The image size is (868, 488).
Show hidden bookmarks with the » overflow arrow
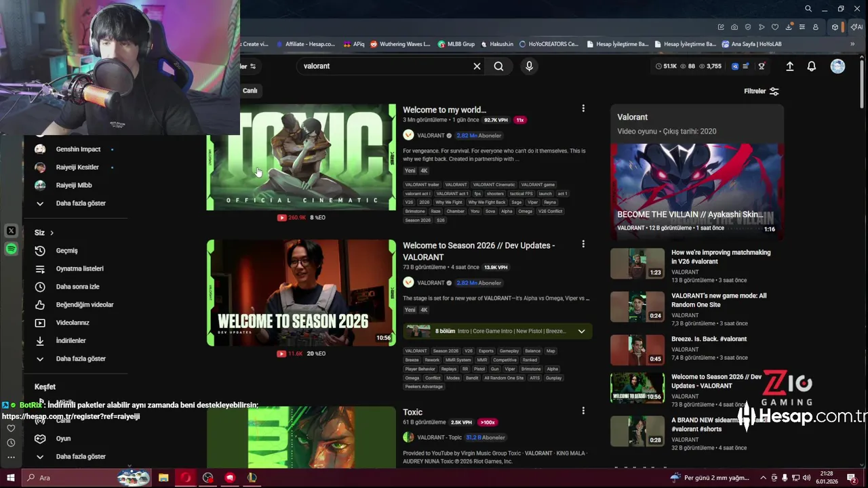(852, 44)
